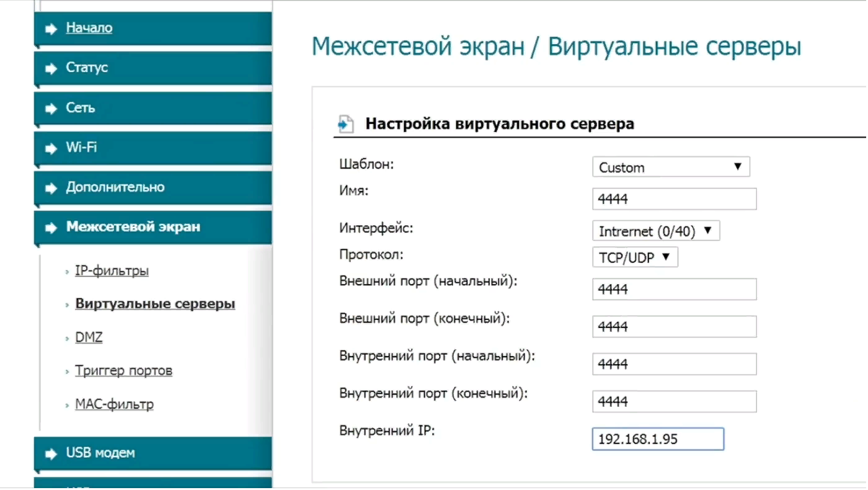Select the Виртуальные серверы submenu link
This screenshot has height=490, width=868.
tap(155, 304)
